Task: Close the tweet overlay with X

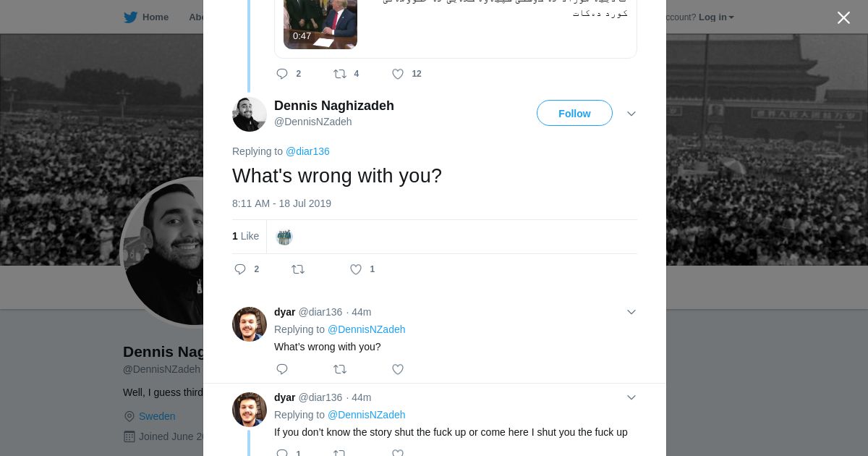Action: coord(843,17)
